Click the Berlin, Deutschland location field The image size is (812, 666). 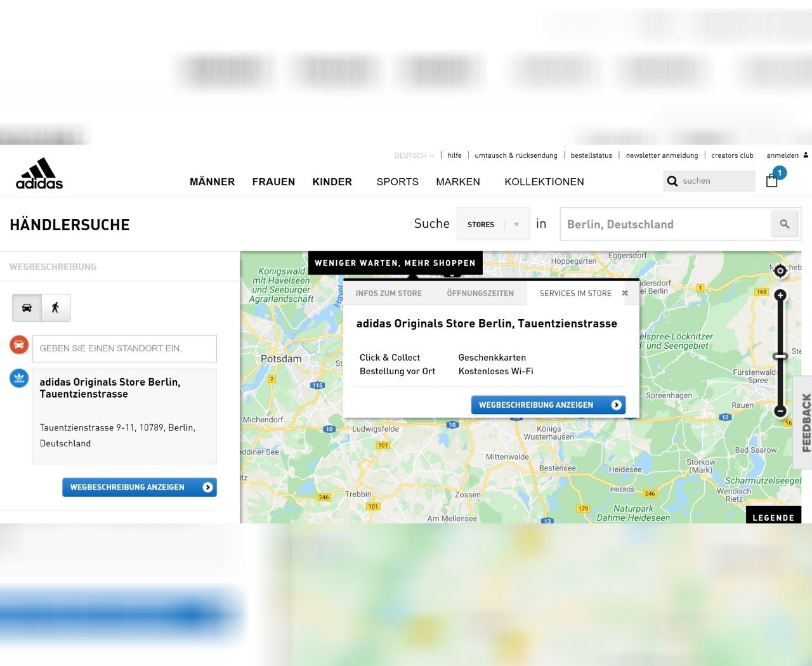(x=665, y=224)
